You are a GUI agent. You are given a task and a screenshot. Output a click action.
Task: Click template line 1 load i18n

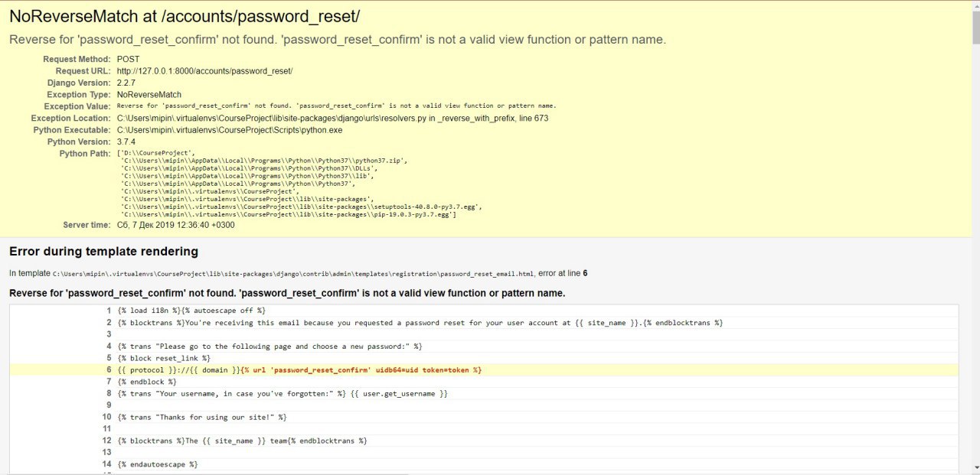[x=191, y=311]
